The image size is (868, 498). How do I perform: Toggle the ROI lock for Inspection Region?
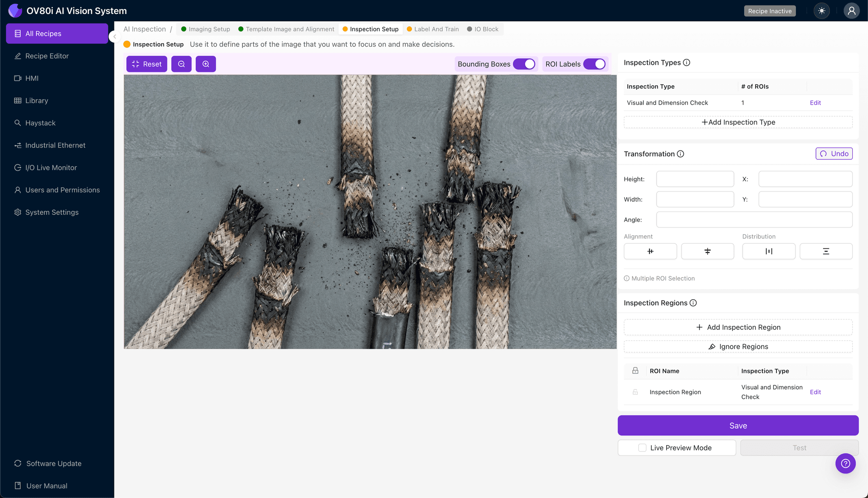(635, 392)
